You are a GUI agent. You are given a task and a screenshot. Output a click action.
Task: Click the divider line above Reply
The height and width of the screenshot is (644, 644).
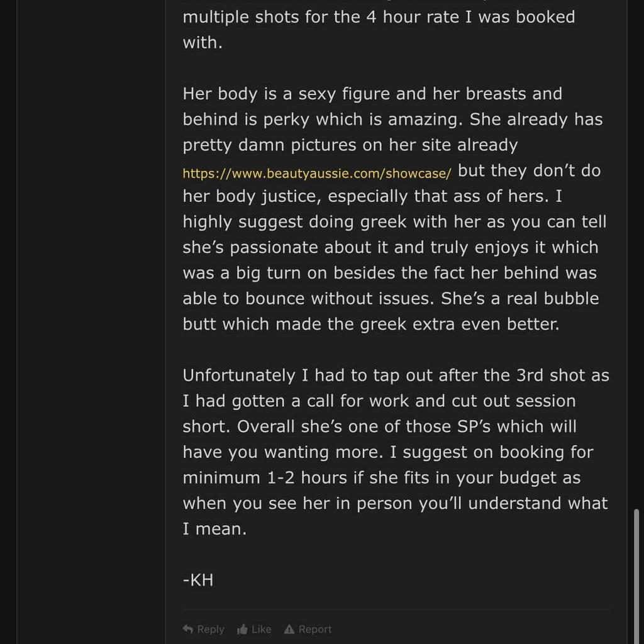coord(396,609)
